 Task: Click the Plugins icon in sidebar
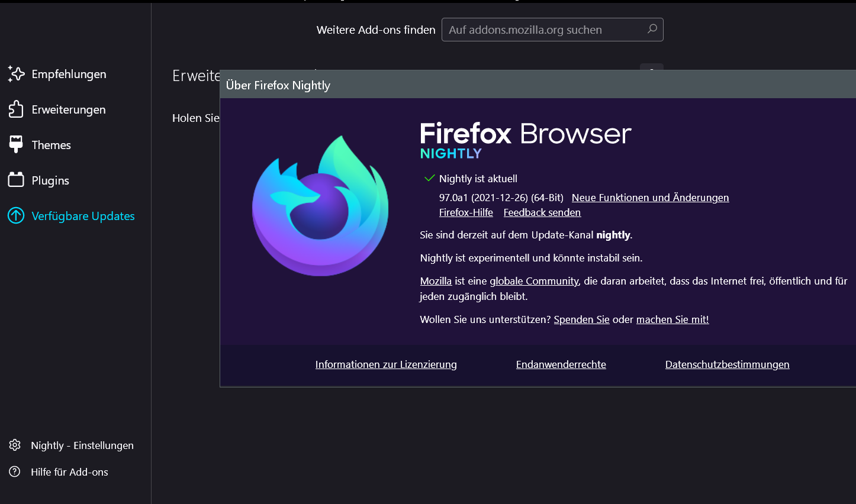(16, 180)
